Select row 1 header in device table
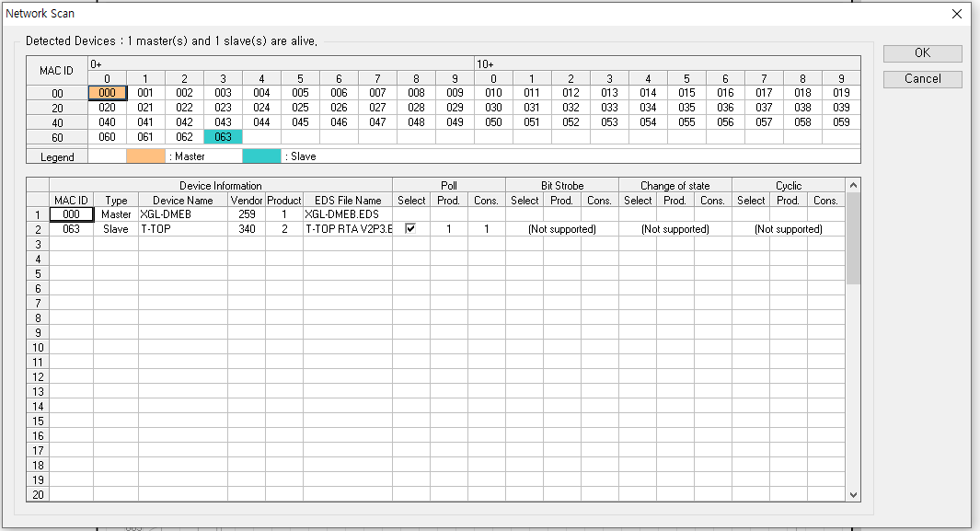 click(x=38, y=214)
